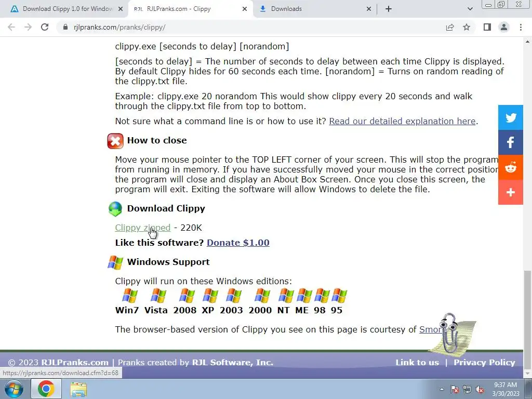View site security lock information
Viewport: 532px width, 399px height.
pyautogui.click(x=65, y=27)
